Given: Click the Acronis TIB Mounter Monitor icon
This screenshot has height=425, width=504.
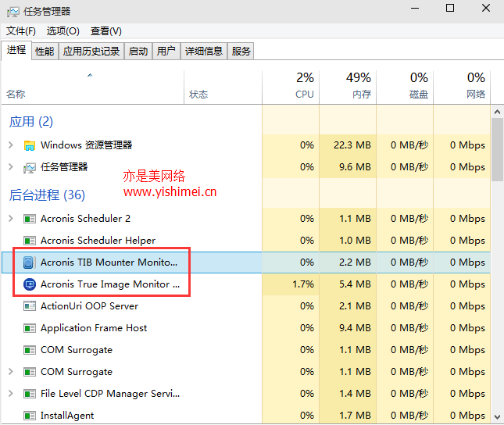Looking at the screenshot, I should tap(30, 262).
